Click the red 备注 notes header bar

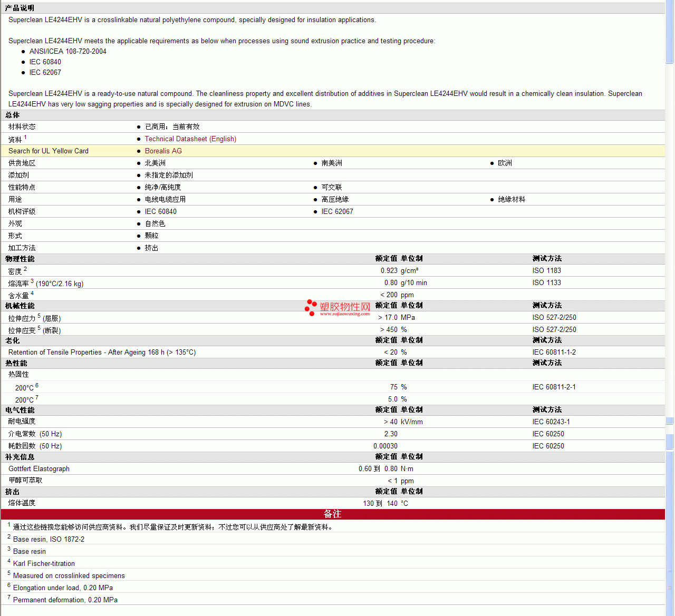pos(333,514)
